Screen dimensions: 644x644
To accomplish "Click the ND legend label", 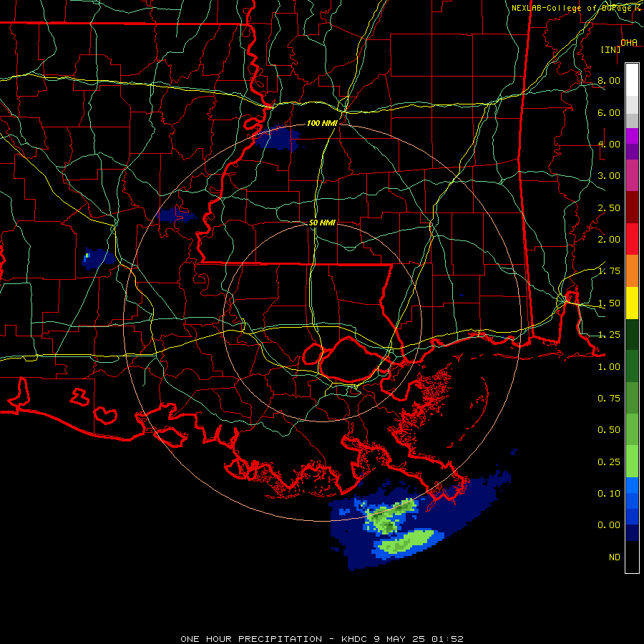I will 615,557.
